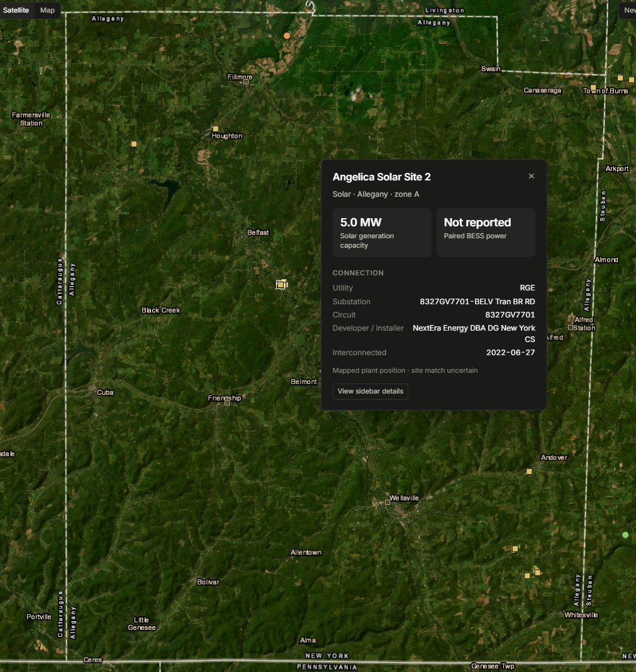Click the Belmont map label
636x672 pixels.
pyautogui.click(x=304, y=382)
